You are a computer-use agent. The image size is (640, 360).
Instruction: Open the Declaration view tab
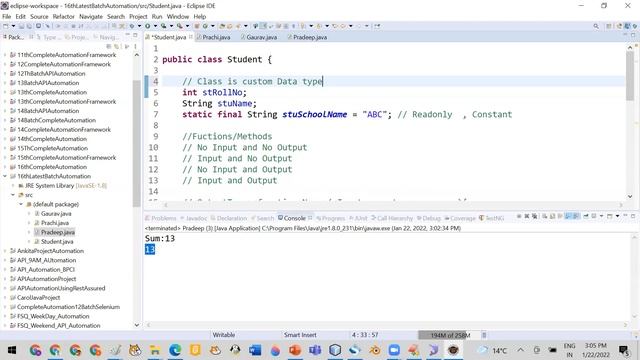(229, 218)
